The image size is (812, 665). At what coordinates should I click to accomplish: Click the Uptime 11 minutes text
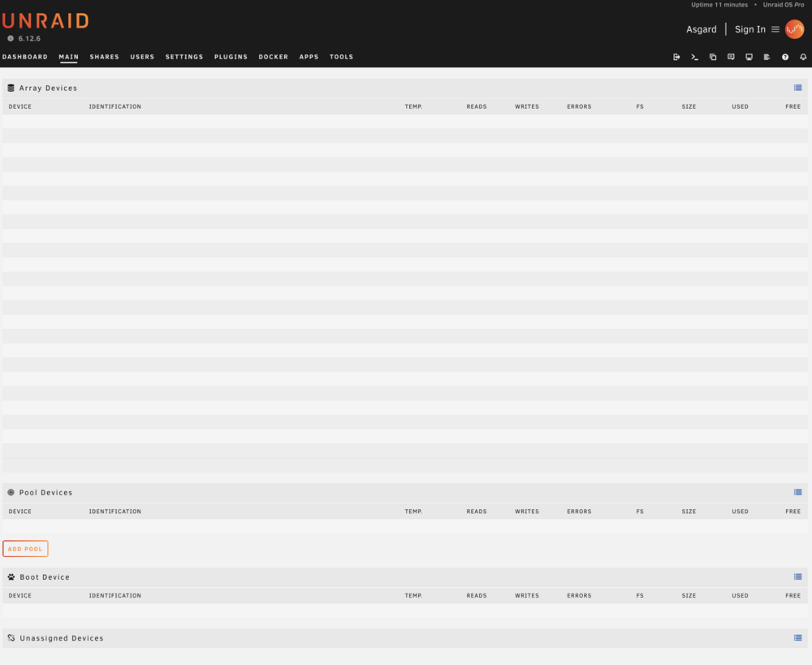click(719, 5)
